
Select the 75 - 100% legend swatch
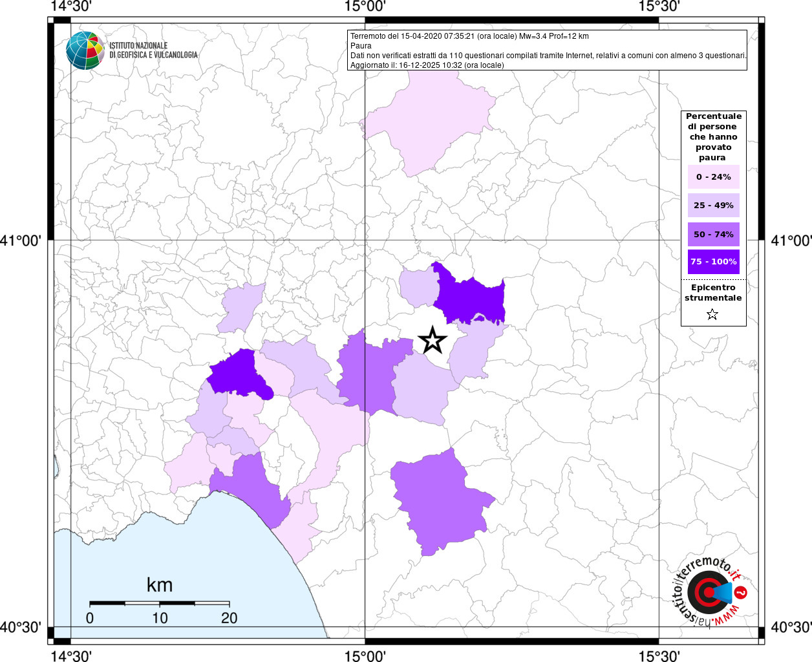click(x=713, y=262)
